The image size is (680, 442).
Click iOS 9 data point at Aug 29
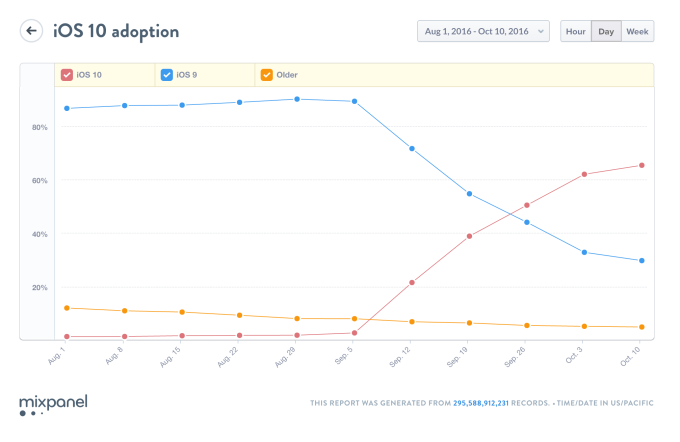pos(297,99)
